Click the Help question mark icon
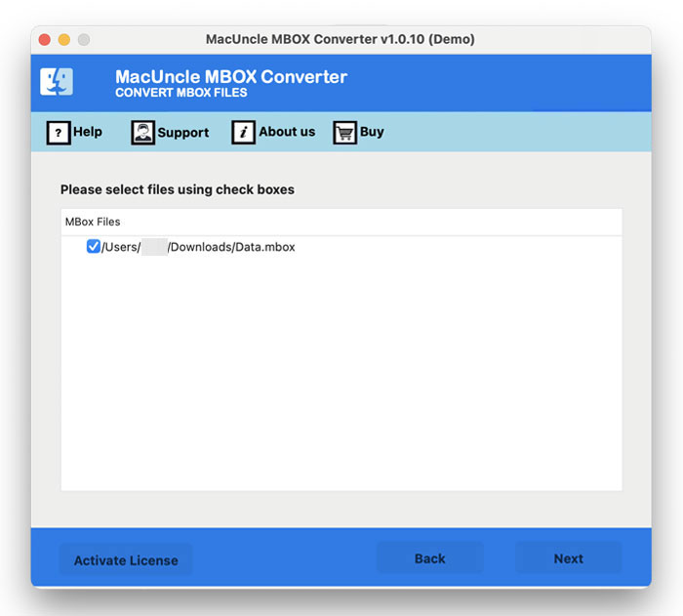Screen dimensions: 683x616 click(59, 133)
